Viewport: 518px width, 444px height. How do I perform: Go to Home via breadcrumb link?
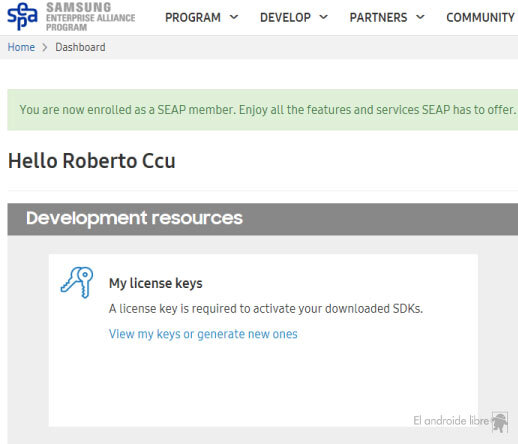pos(21,47)
